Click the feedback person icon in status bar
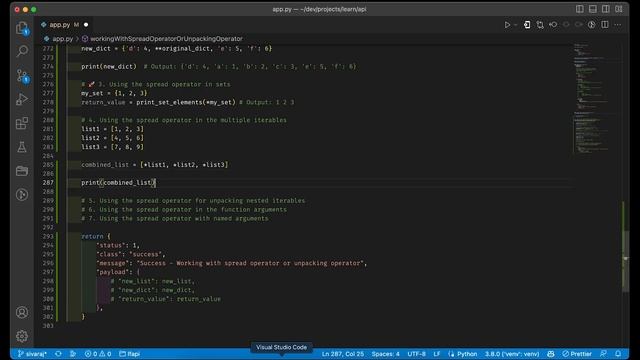This screenshot has width=640, height=360. point(603,354)
